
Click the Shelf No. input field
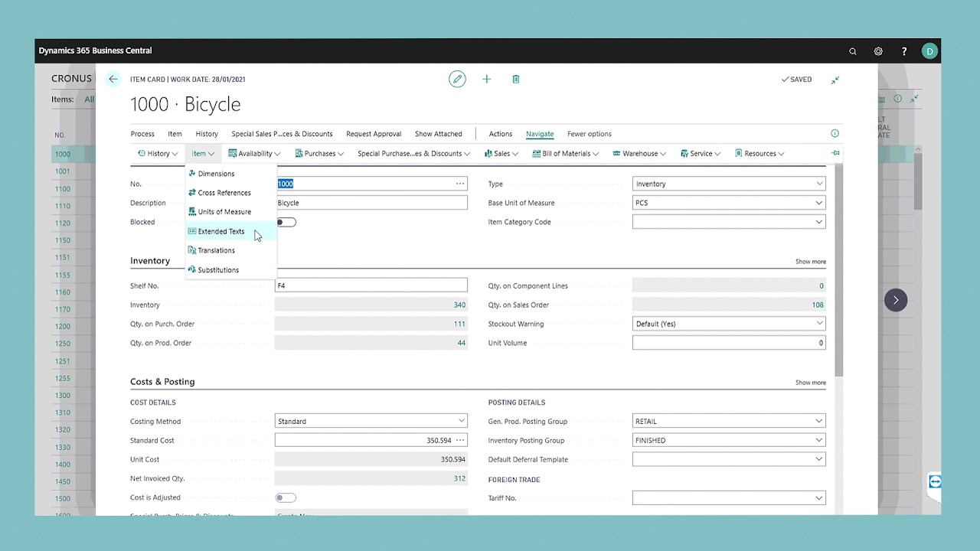click(x=371, y=285)
